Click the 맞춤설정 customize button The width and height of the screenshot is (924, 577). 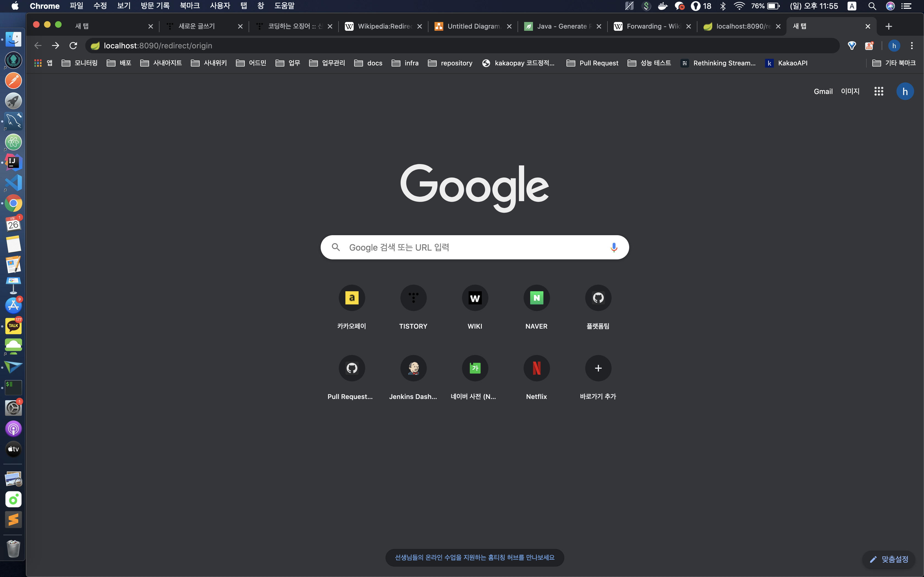coord(889,559)
